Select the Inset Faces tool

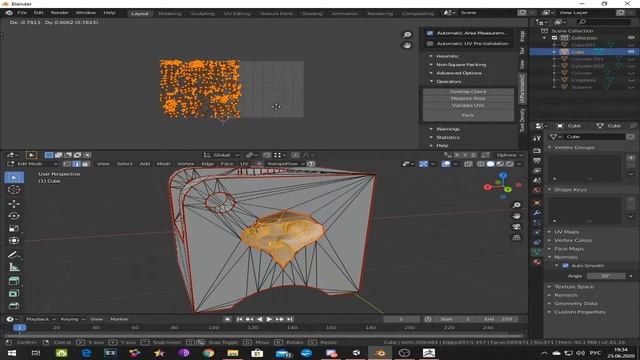click(14, 293)
